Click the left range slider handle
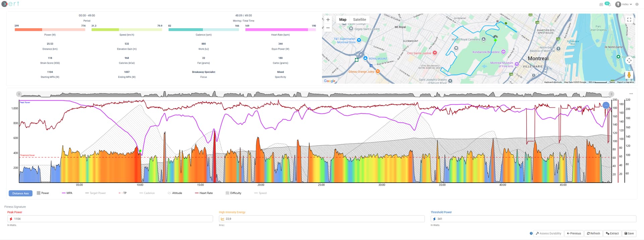This screenshot has width=644, height=240. [x=19, y=94]
